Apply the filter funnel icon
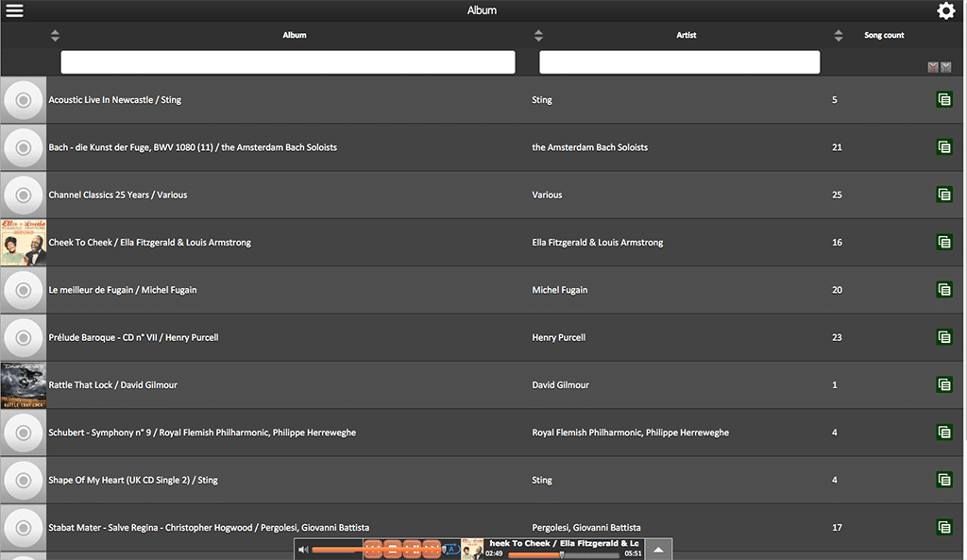Image resolution: width=967 pixels, height=560 pixels. pyautogui.click(x=946, y=67)
